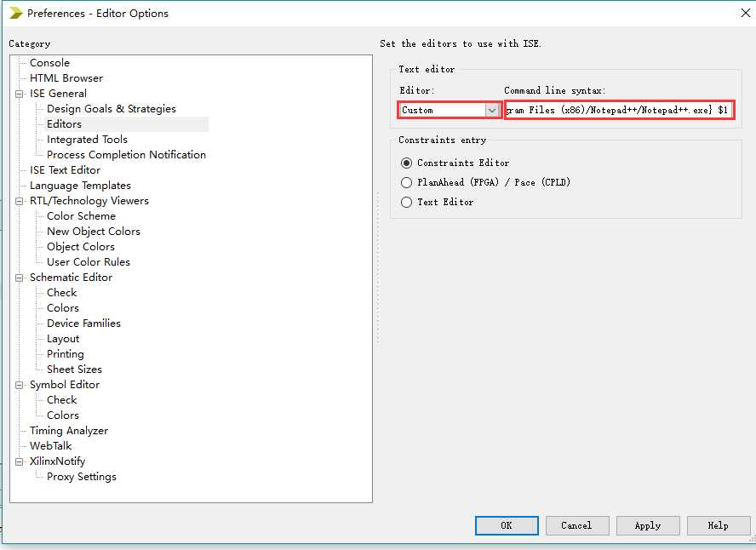Image resolution: width=756 pixels, height=550 pixels.
Task: Select Constraints Editor radio button
Action: [406, 163]
